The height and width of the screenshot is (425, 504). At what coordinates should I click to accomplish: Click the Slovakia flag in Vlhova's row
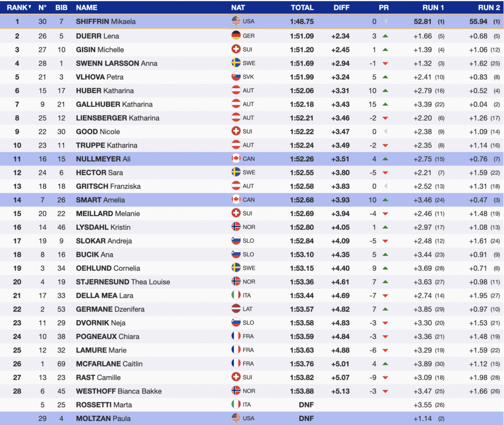click(x=236, y=77)
